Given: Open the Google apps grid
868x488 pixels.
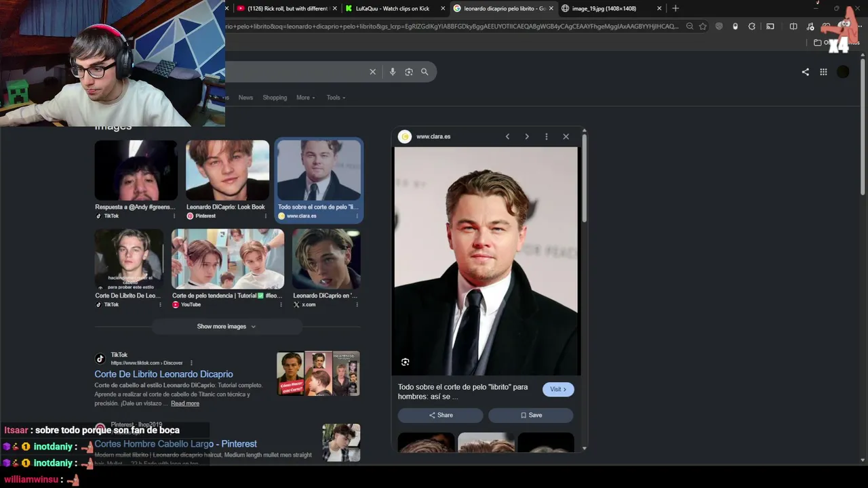Looking at the screenshot, I should point(823,72).
